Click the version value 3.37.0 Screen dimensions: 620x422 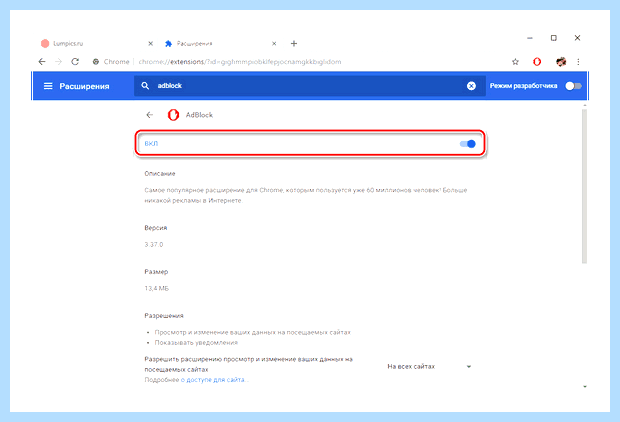(x=154, y=244)
